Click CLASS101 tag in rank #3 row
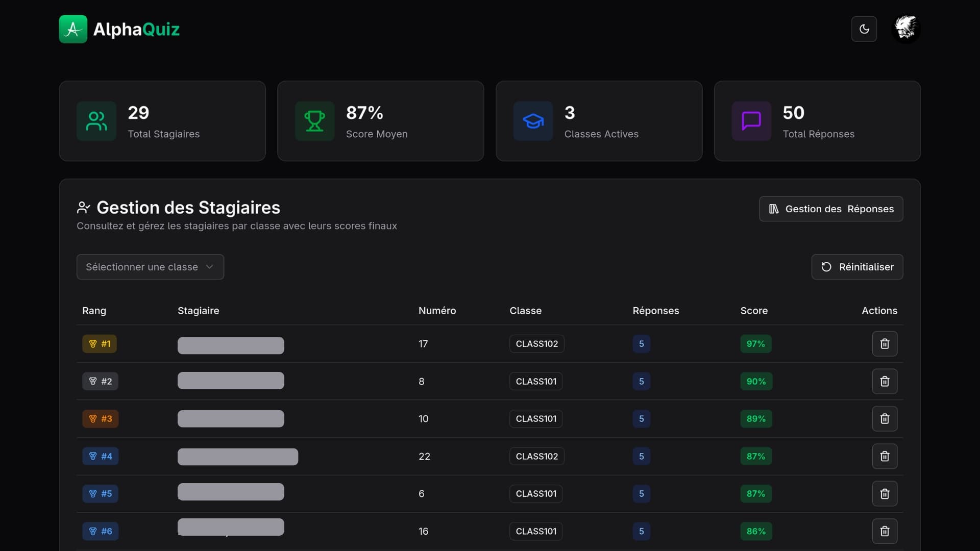Viewport: 980px width, 551px height. tap(536, 419)
